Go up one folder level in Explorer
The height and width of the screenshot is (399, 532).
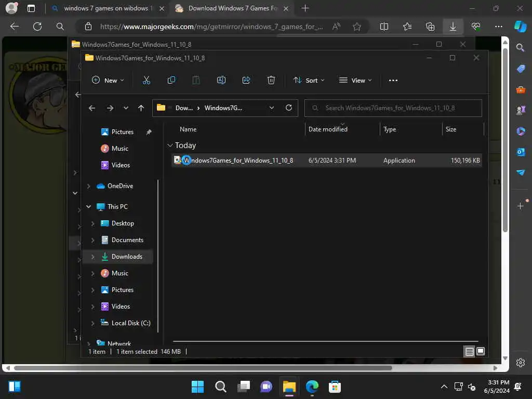point(141,108)
